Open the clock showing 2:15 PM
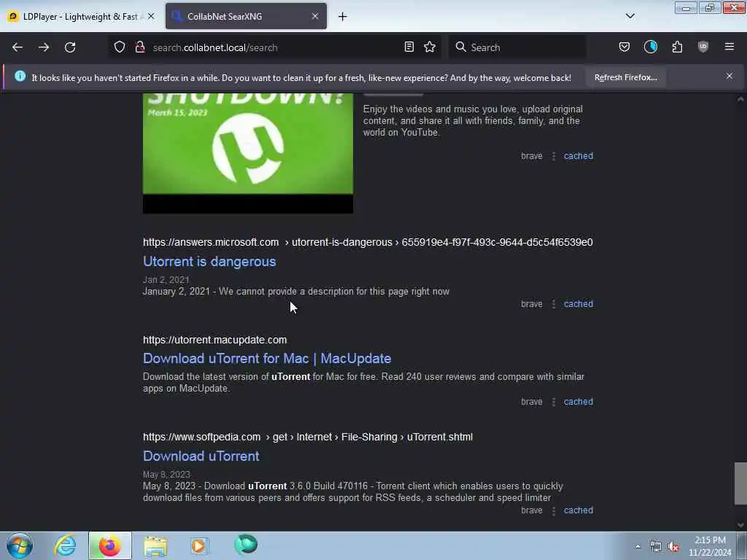 [x=710, y=546]
